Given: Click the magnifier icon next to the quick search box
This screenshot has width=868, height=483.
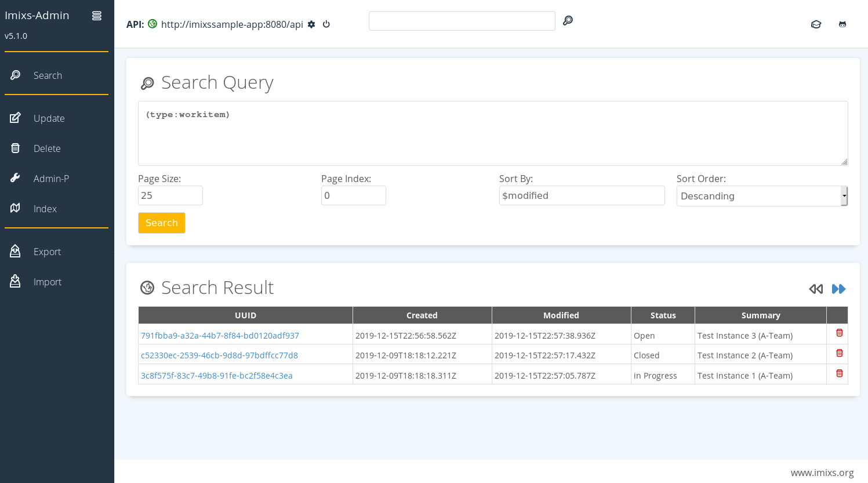Looking at the screenshot, I should 568,20.
